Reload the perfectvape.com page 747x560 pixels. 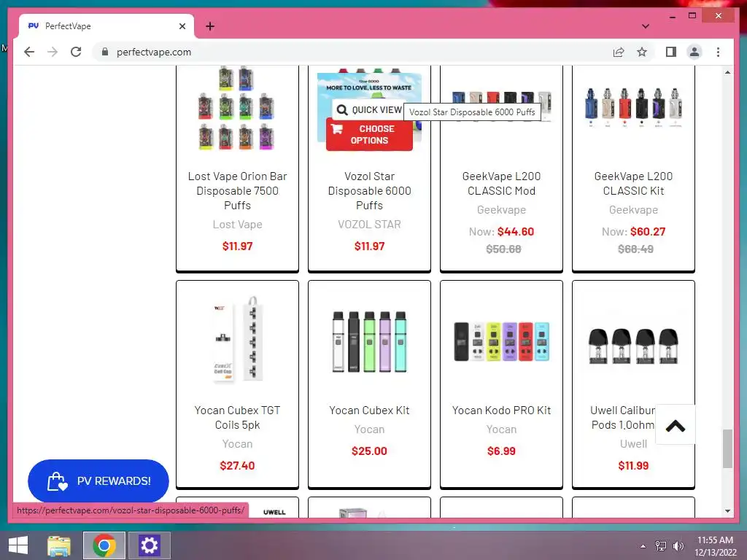point(76,52)
